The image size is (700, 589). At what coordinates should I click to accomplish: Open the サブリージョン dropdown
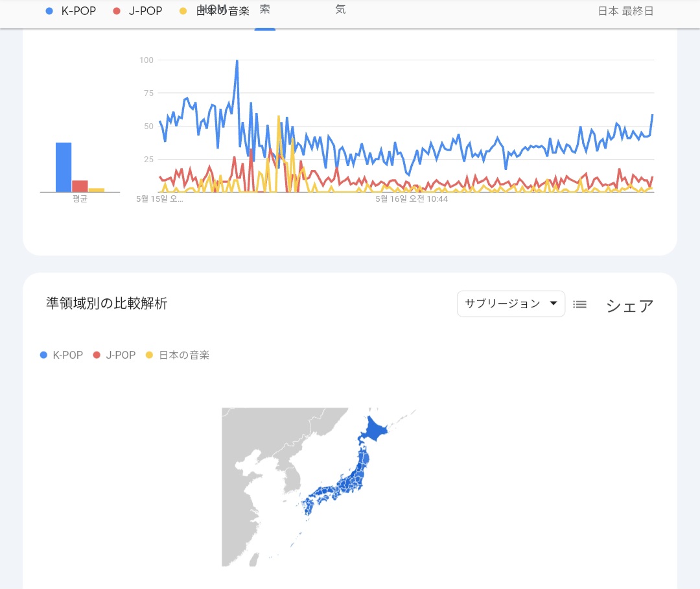(x=511, y=304)
